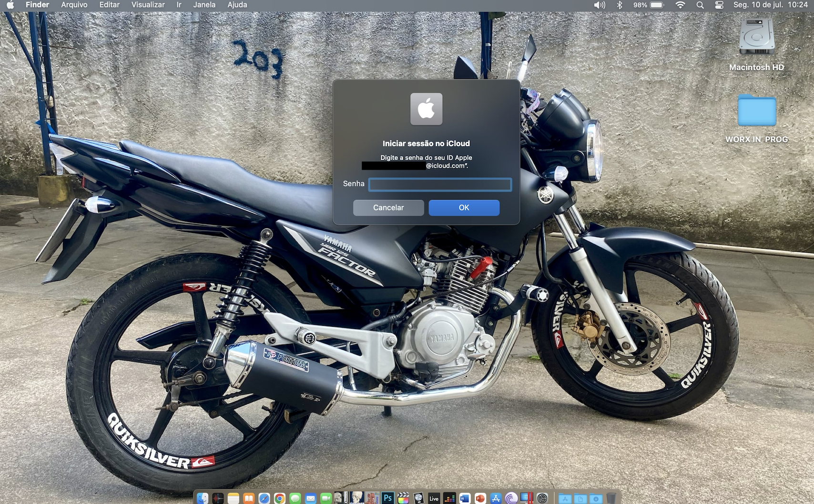Viewport: 814px width, 504px height.
Task: Open the Bluetooth status menu
Action: point(620,5)
